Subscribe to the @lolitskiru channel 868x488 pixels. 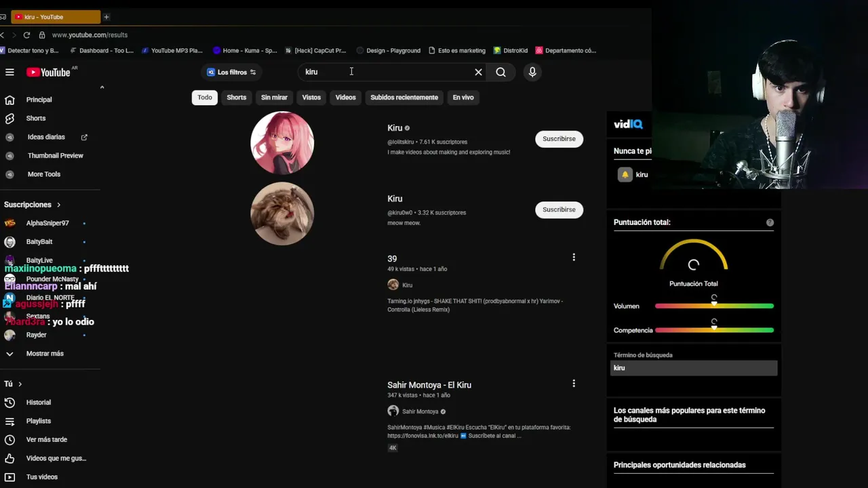click(559, 139)
